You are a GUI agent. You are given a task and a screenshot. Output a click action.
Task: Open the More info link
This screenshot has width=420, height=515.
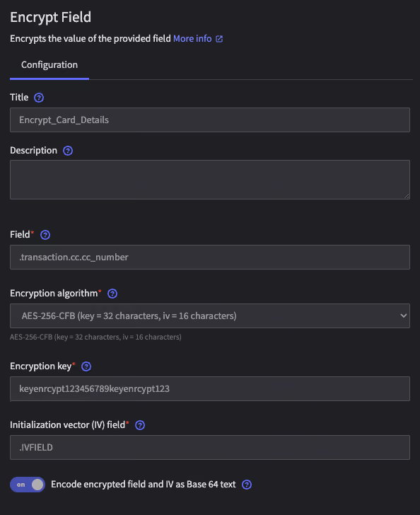[192, 39]
